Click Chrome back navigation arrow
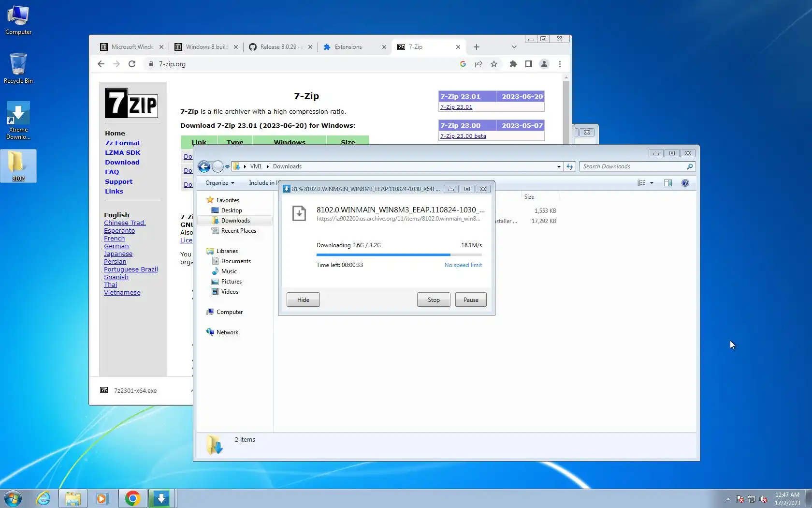 pyautogui.click(x=101, y=64)
